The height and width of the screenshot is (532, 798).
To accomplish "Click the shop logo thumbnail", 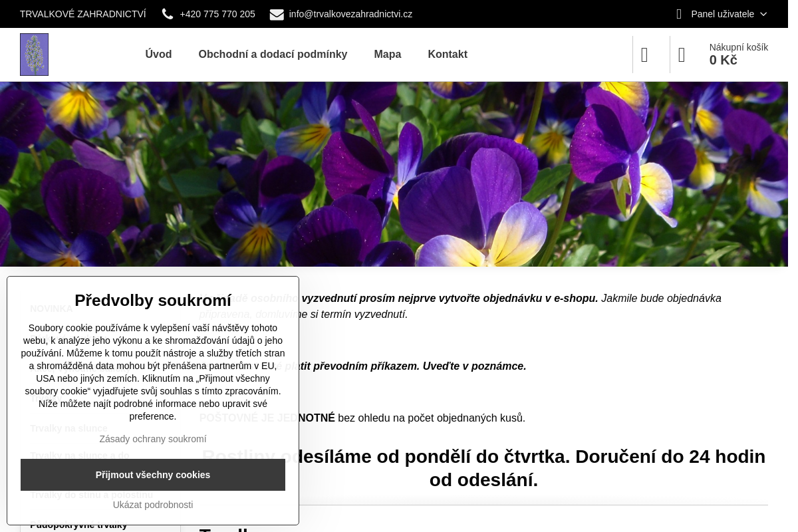I will [x=34, y=55].
